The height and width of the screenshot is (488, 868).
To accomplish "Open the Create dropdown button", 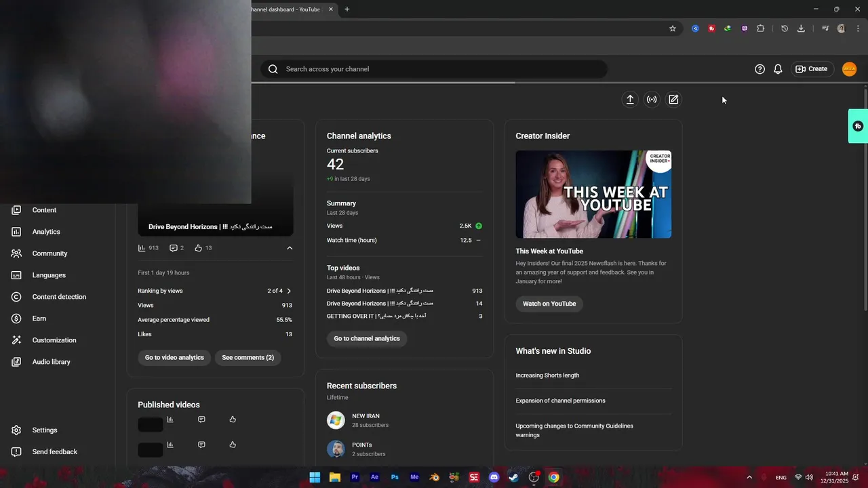I will point(812,69).
